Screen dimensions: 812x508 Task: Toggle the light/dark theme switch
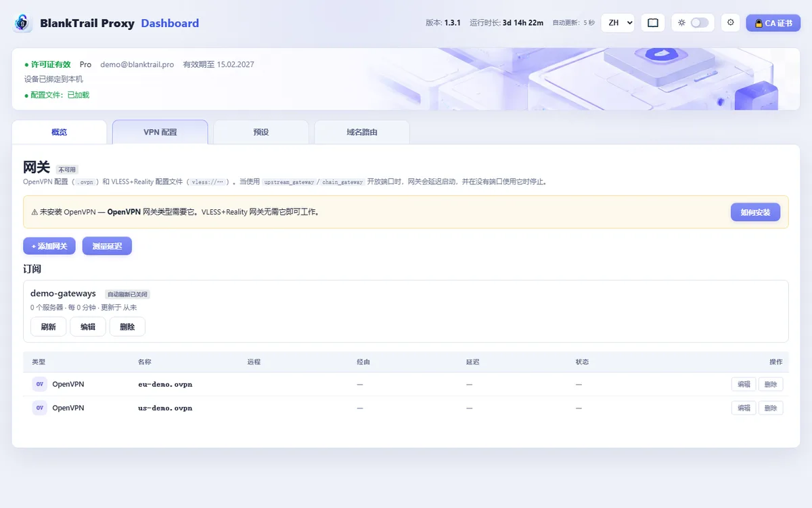[x=699, y=23]
